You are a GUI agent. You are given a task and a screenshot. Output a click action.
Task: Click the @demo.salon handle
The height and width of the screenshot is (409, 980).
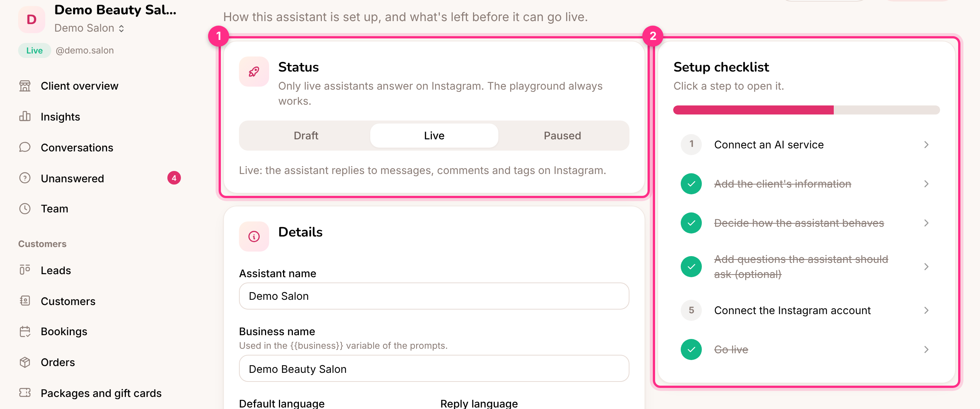(x=84, y=50)
